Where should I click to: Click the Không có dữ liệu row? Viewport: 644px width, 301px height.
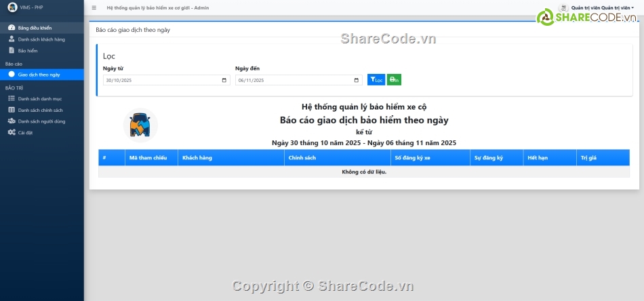click(x=364, y=172)
